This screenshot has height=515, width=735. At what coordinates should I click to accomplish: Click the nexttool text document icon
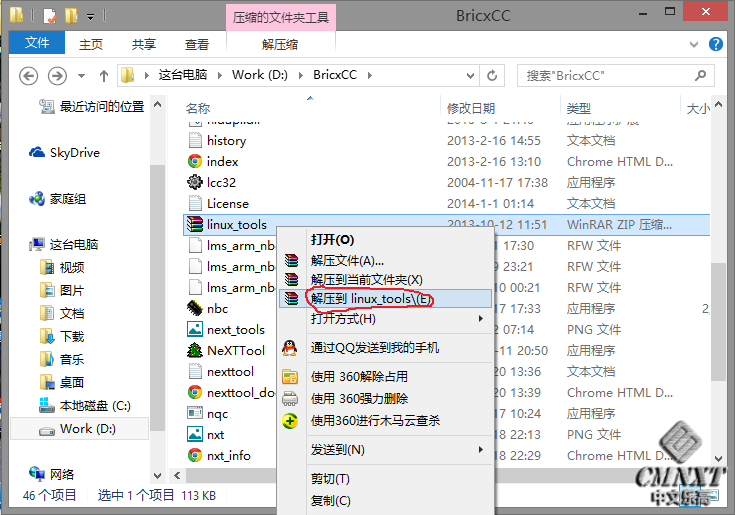coord(195,372)
